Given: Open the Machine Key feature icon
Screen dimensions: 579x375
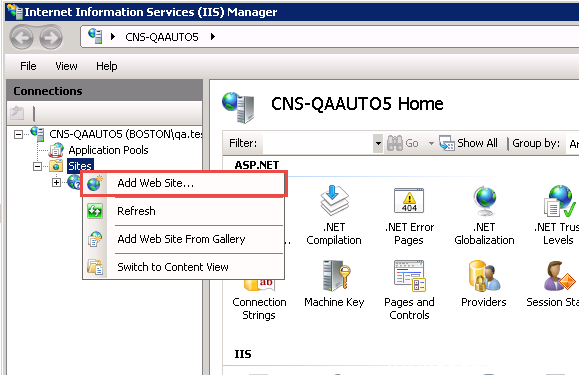Looking at the screenshot, I should pyautogui.click(x=335, y=275).
